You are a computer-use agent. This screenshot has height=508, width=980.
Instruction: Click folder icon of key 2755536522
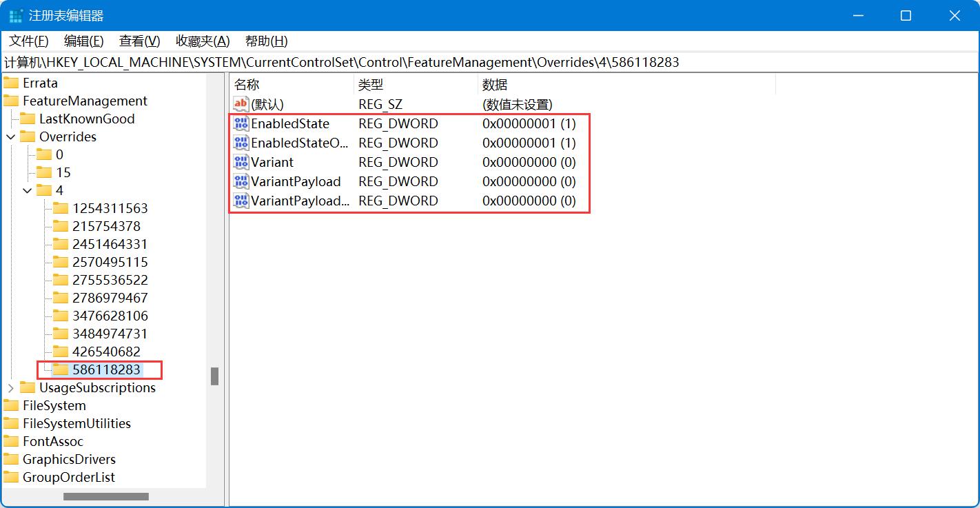click(x=61, y=280)
